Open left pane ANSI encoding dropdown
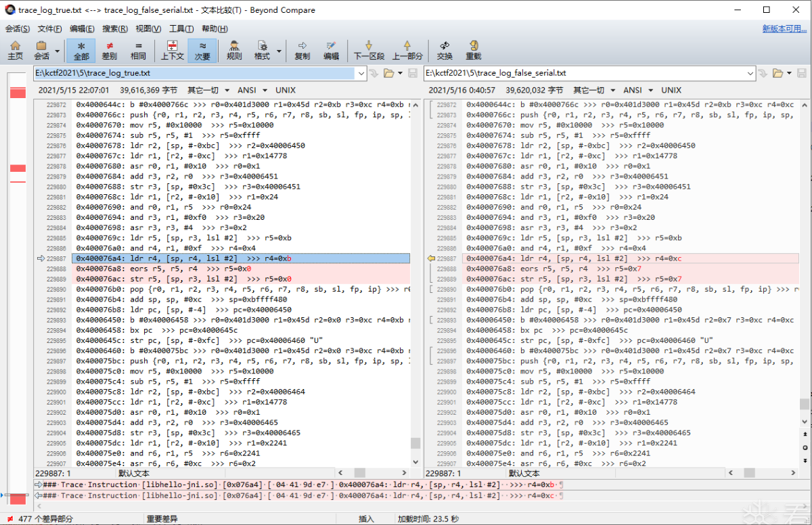This screenshot has height=525, width=812. (252, 90)
